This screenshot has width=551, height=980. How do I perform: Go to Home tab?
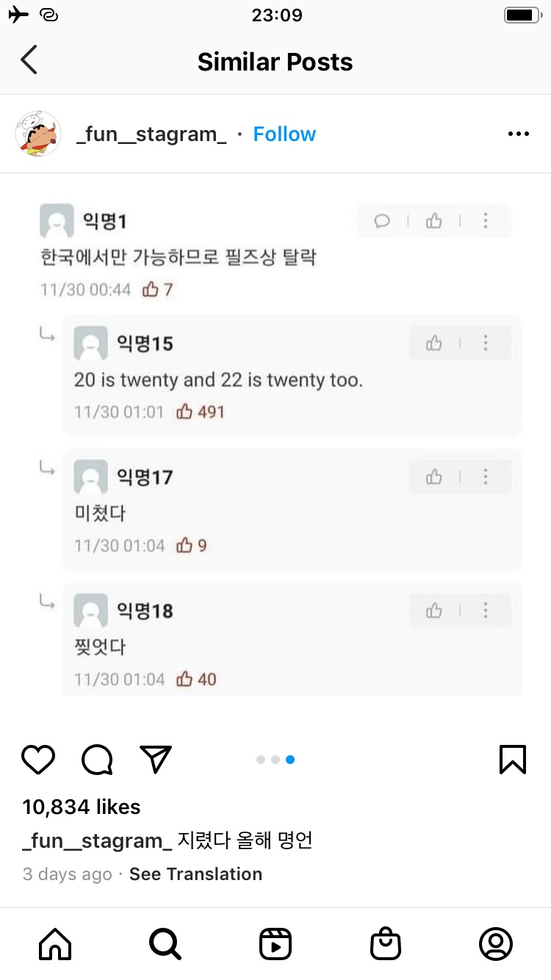(x=55, y=943)
